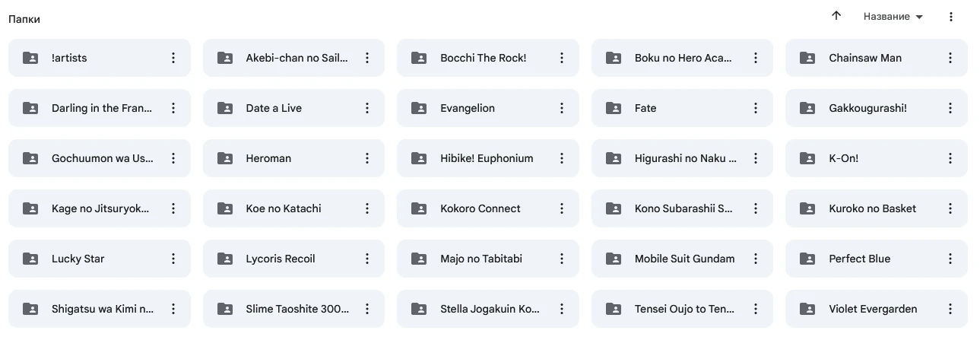Click the three-dot menu for Evangelion folder

562,108
